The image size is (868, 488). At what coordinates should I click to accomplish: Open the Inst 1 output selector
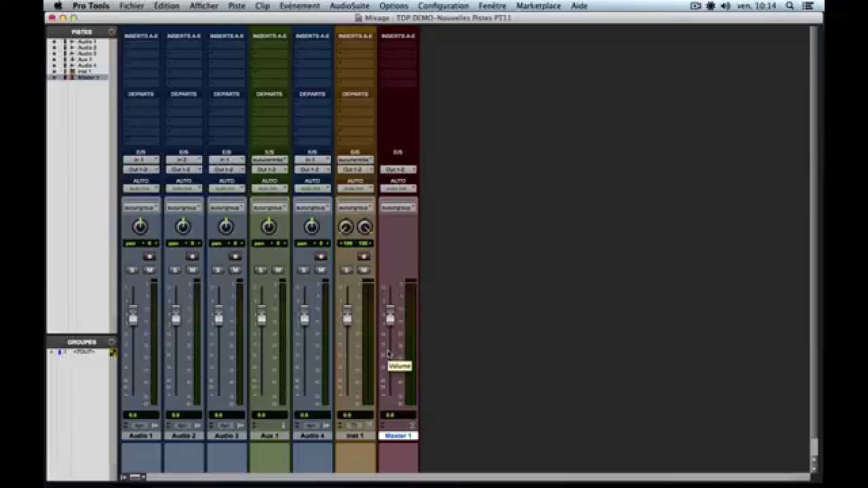click(354, 169)
